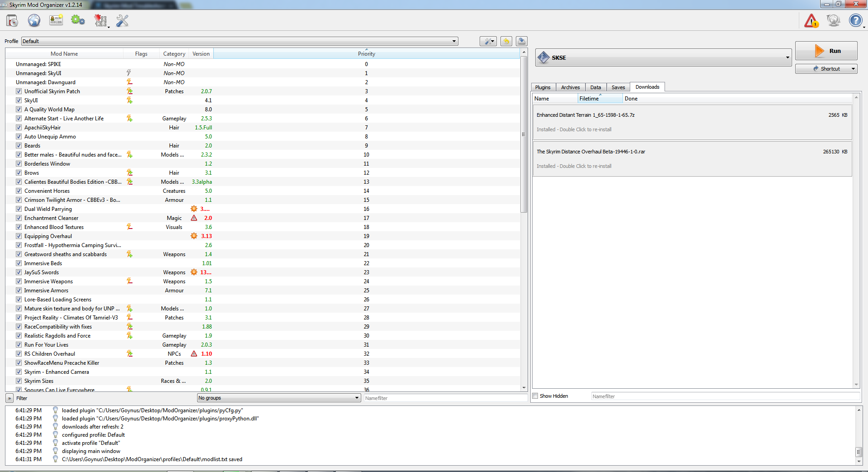The width and height of the screenshot is (868, 472).
Task: Show problems via the red warning triangle
Action: [x=811, y=21]
